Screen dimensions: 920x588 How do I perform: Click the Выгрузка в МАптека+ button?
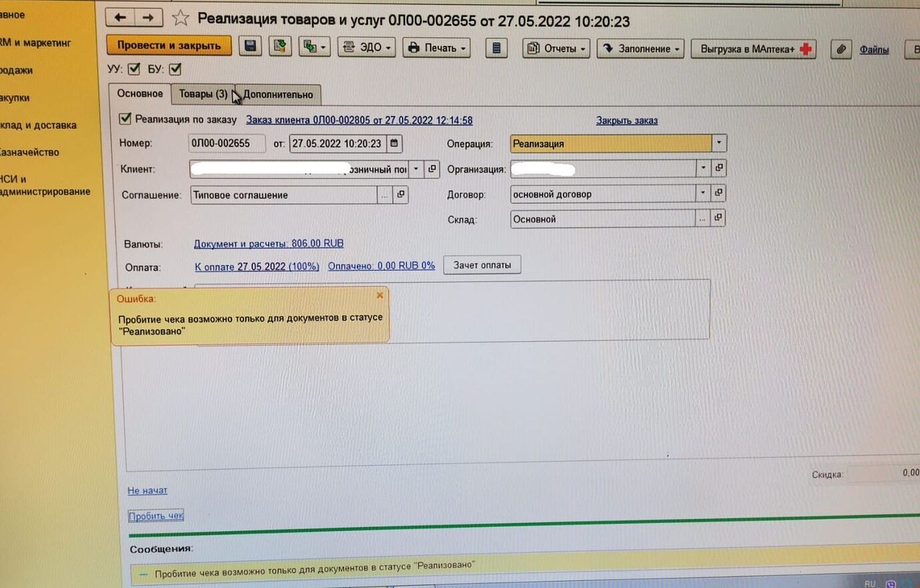pyautogui.click(x=754, y=49)
